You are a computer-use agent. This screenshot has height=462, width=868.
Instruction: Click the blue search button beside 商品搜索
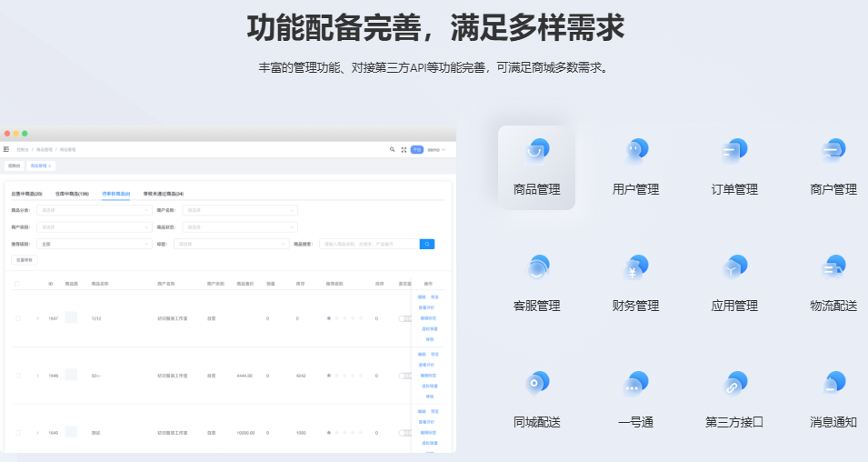tap(426, 244)
